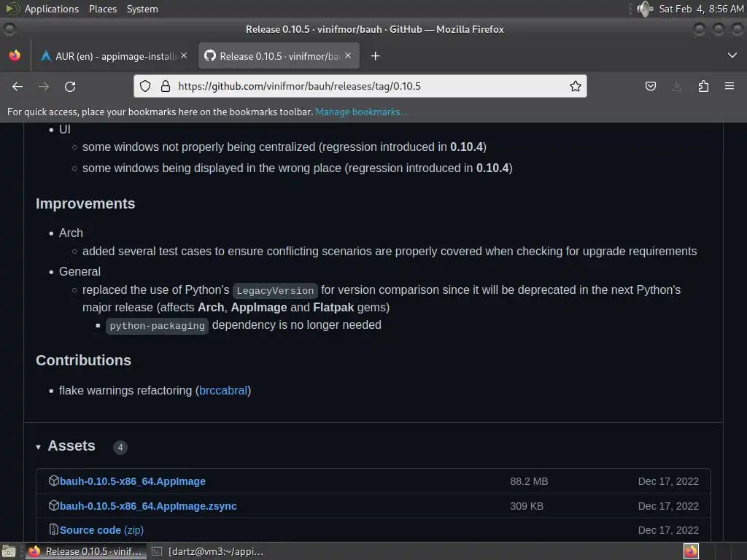This screenshot has height=560, width=747.
Task: Open the Applications menu
Action: [52, 9]
